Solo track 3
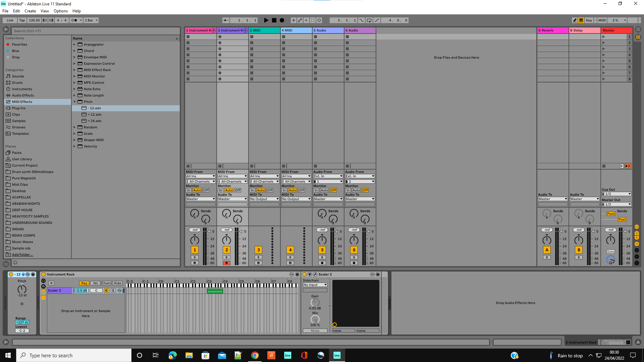The image size is (644, 362). click(x=258, y=257)
